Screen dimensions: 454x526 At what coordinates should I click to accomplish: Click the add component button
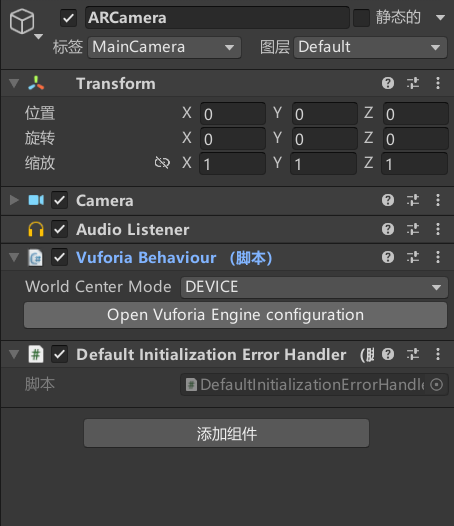coord(226,433)
